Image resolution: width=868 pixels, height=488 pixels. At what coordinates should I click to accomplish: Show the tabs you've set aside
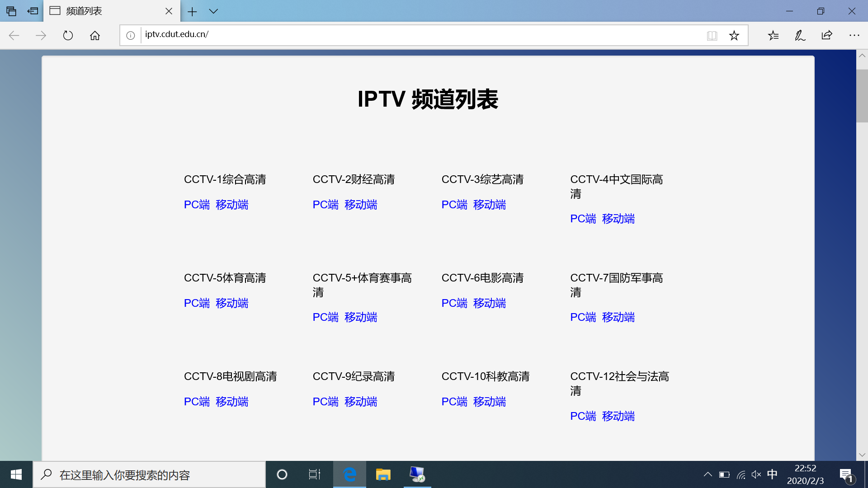[x=11, y=11]
